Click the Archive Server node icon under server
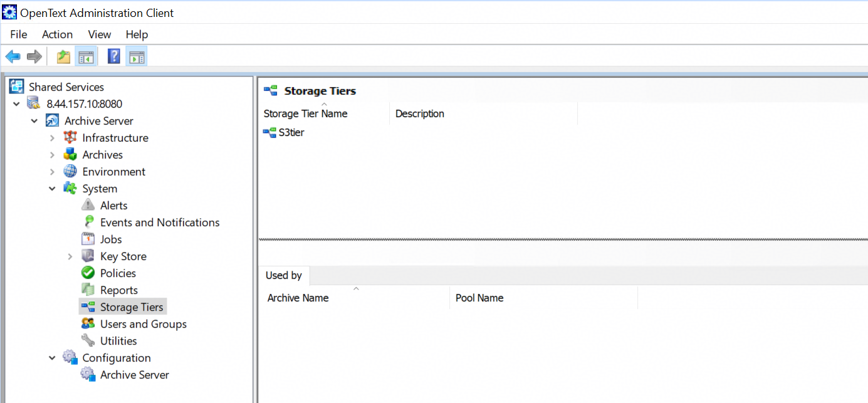Image resolution: width=868 pixels, height=403 pixels. pyautogui.click(x=52, y=120)
